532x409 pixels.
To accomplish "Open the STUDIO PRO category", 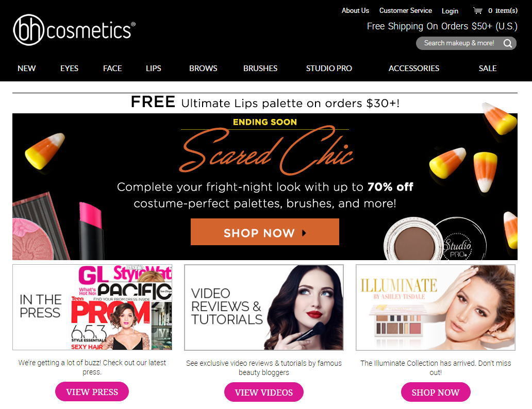I will [329, 68].
